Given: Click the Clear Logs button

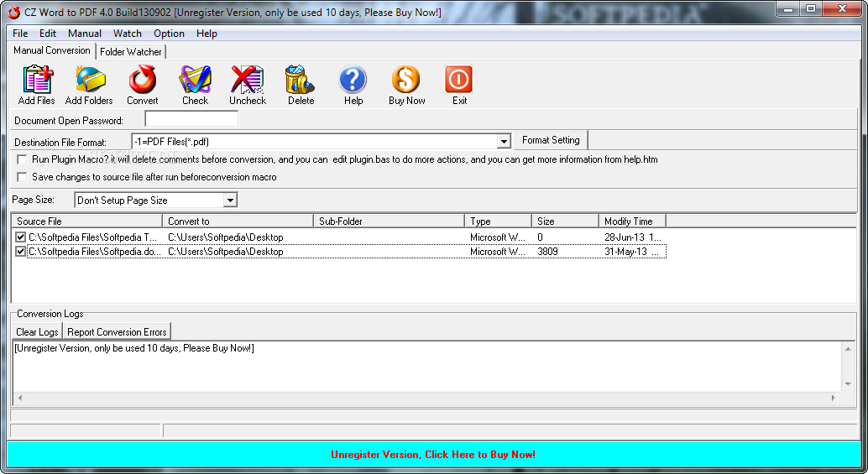Looking at the screenshot, I should 37,332.
